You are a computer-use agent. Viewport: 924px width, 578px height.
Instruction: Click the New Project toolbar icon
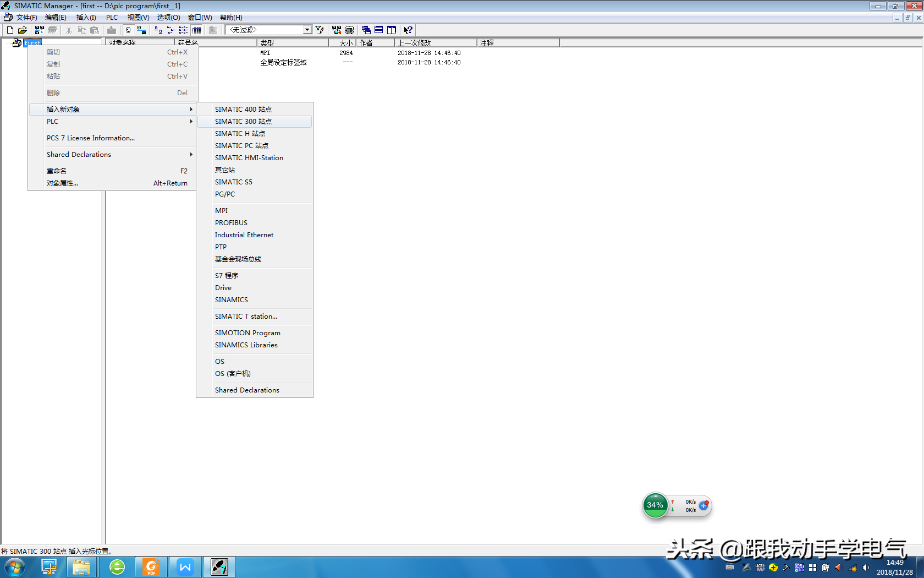(x=10, y=30)
